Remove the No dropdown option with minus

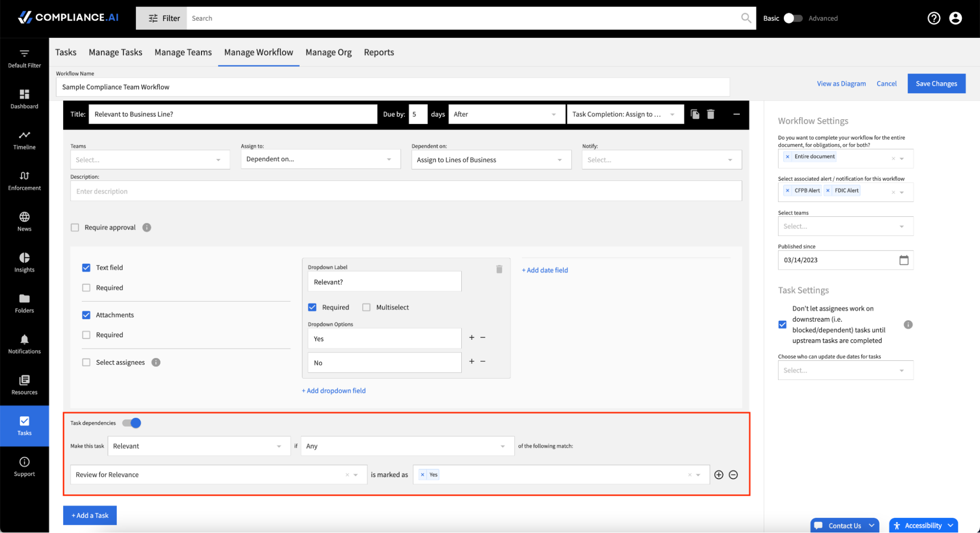pos(483,361)
